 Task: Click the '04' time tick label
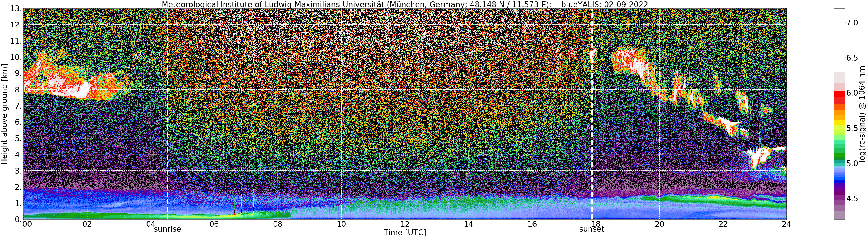pos(151,224)
